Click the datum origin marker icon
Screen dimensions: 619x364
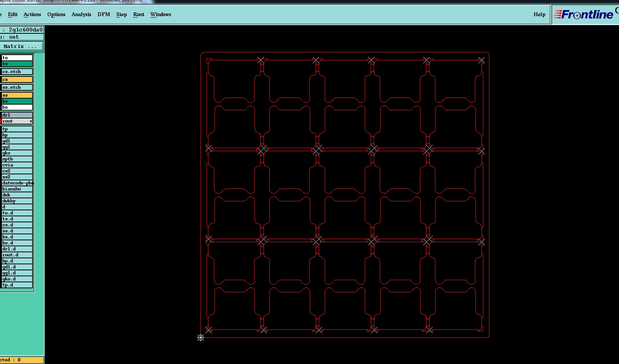tap(201, 338)
